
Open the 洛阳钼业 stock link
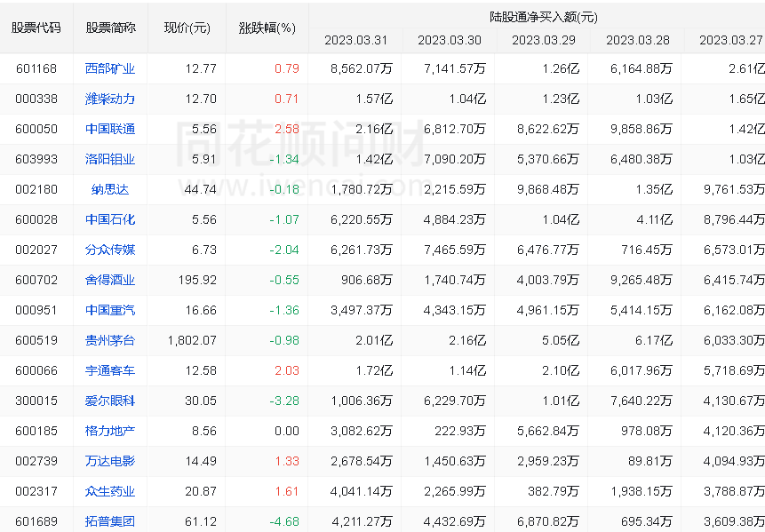click(x=110, y=160)
